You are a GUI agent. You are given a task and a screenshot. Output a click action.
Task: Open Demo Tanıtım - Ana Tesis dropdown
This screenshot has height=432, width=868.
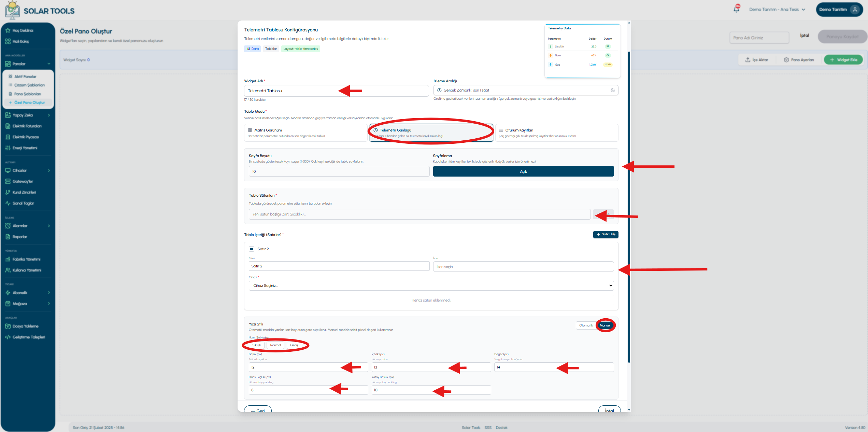pyautogui.click(x=777, y=10)
